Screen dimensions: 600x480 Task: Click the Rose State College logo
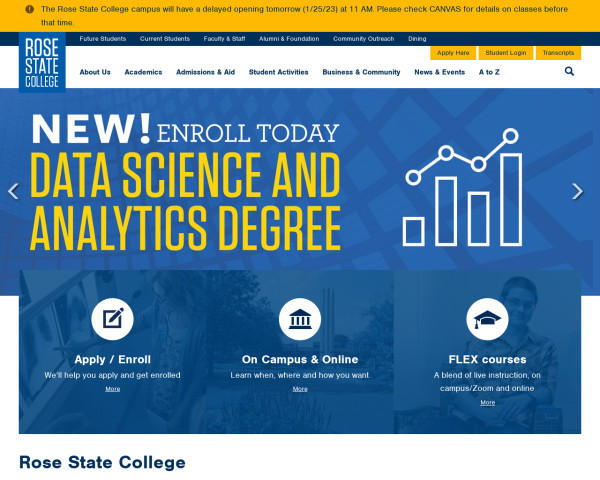[41, 62]
